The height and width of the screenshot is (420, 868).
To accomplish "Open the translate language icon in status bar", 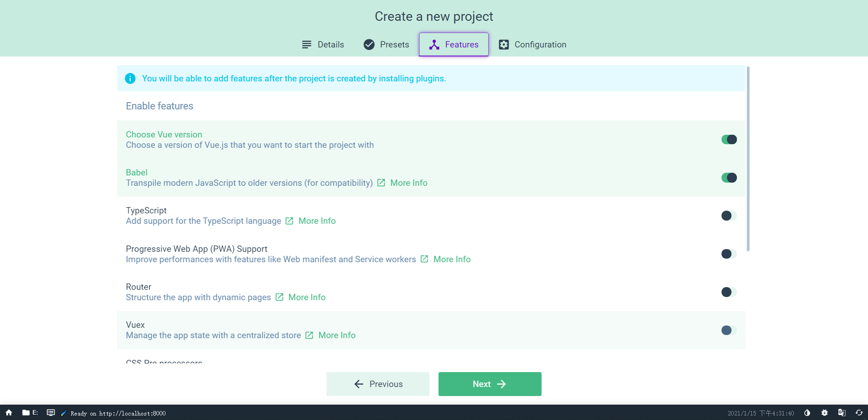I will [x=842, y=413].
